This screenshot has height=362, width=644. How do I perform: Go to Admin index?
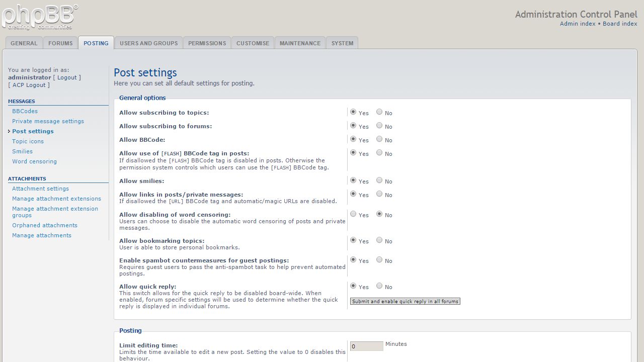[x=578, y=24]
